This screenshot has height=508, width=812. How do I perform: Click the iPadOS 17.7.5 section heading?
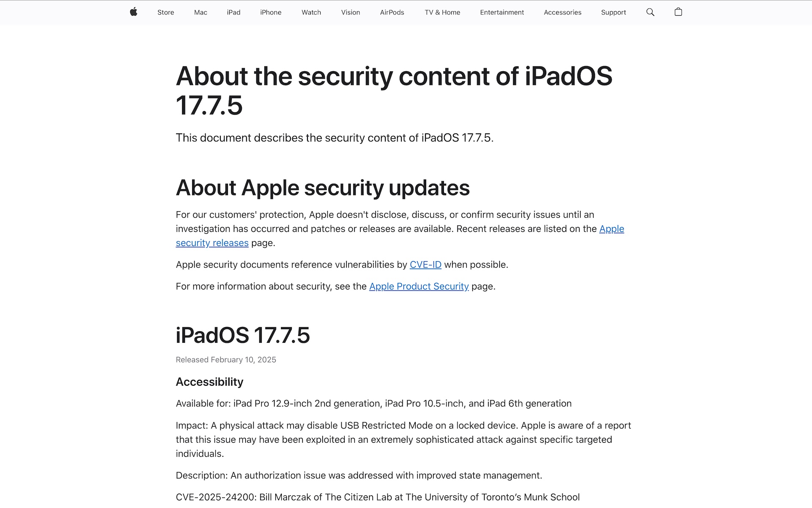pyautogui.click(x=243, y=335)
